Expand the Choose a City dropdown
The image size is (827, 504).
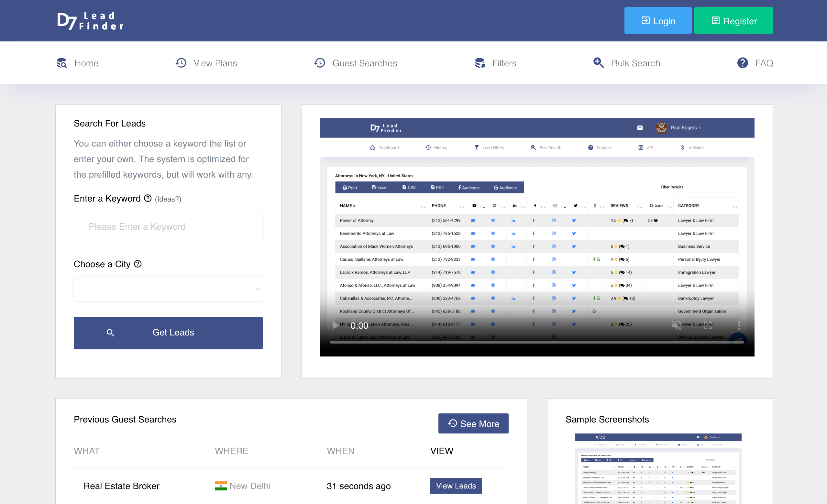[168, 289]
